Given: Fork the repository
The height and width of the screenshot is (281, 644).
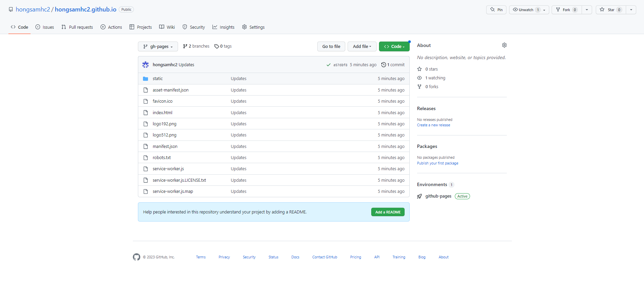Looking at the screenshot, I should click(x=567, y=10).
